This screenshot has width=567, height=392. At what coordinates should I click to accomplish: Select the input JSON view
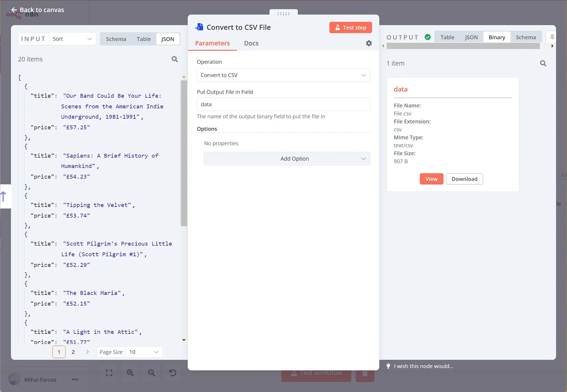pyautogui.click(x=168, y=39)
